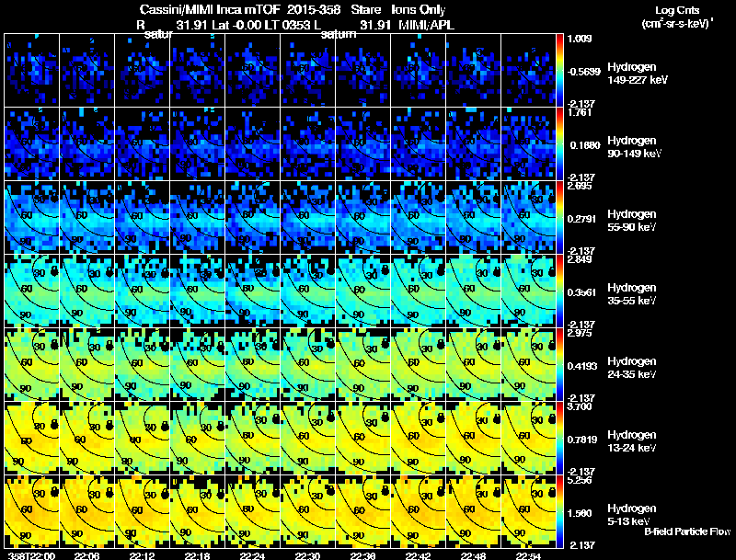Click the 'Cassini/MIMI Inca mTOF' title text
The image size is (736, 560).
tap(210, 9)
